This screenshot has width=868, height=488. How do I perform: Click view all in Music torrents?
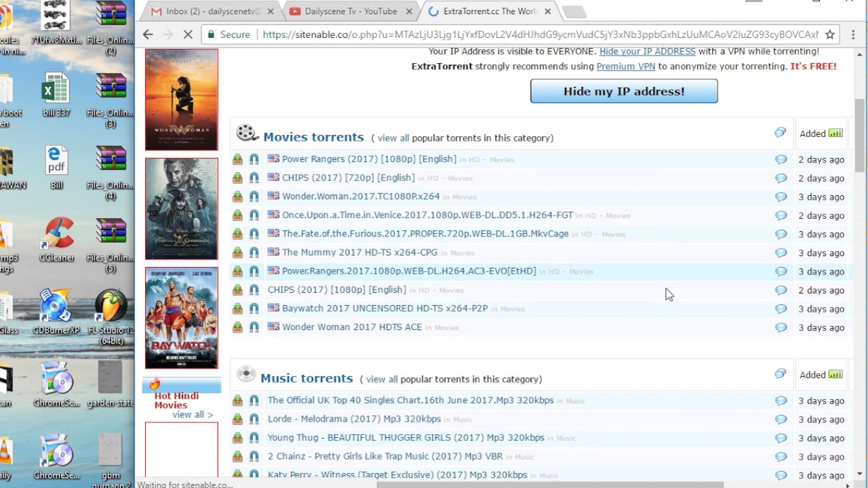(382, 379)
